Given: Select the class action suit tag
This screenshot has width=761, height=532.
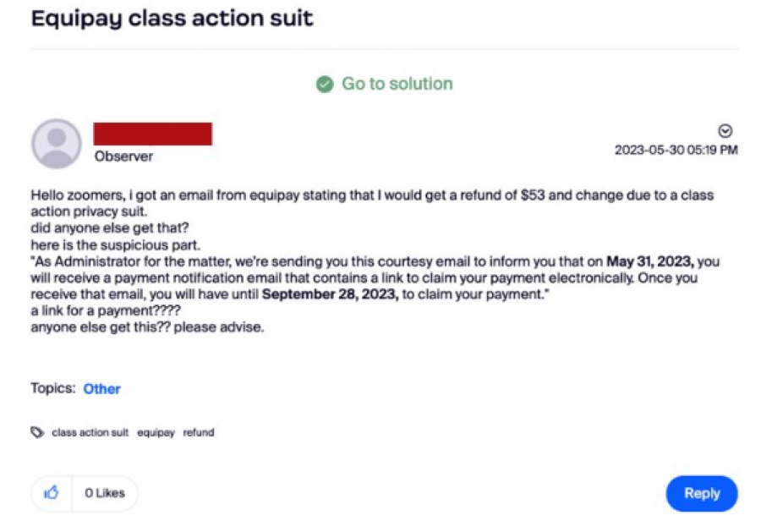Looking at the screenshot, I should point(90,432).
